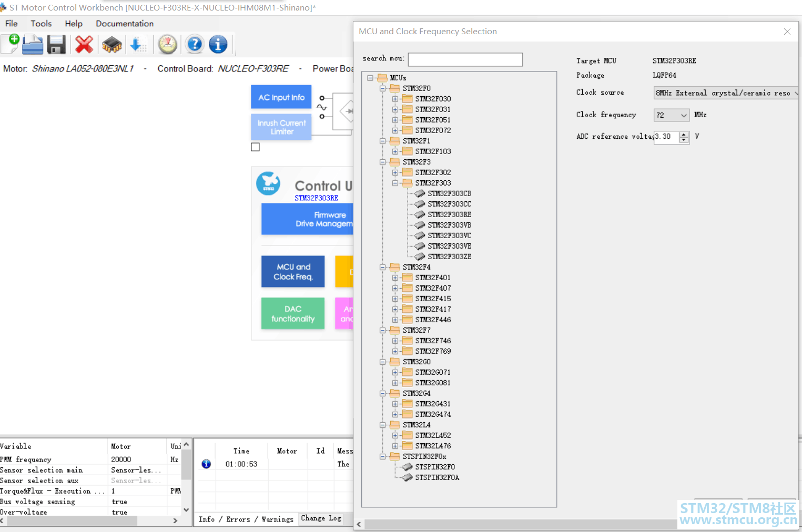Screen dimensions: 802x532
Task: Open the Firmware Drive Management block
Action: coord(308,219)
